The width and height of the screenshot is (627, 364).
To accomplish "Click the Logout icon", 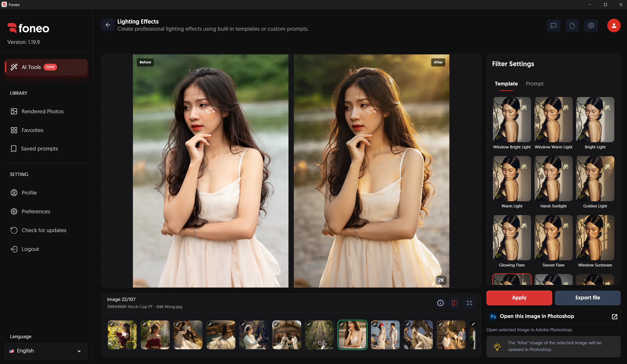I will (14, 249).
